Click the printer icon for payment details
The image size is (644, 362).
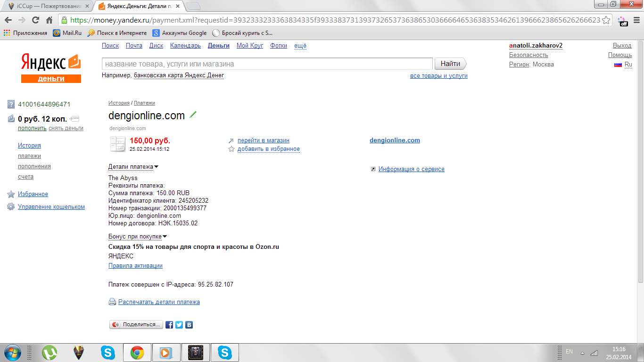tap(112, 302)
